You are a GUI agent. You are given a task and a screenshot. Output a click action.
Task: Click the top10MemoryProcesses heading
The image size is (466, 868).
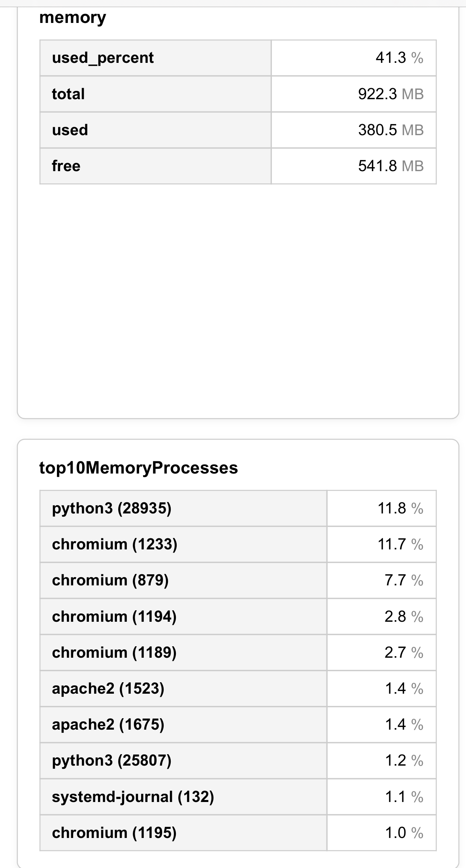pos(138,468)
